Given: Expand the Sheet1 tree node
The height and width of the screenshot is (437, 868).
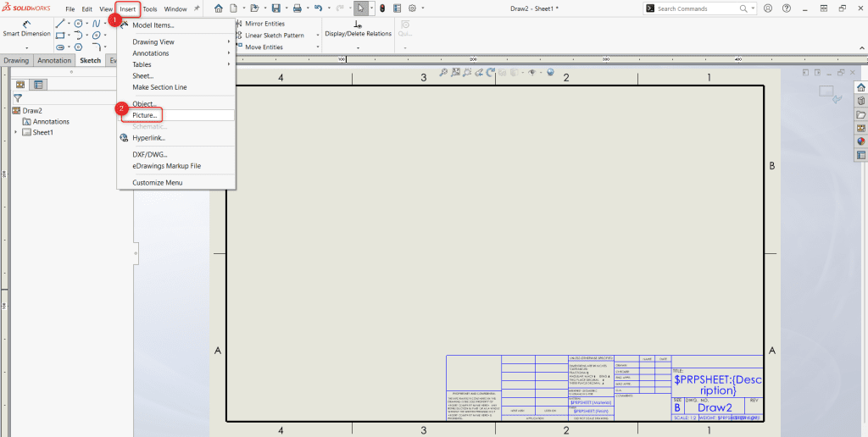Looking at the screenshot, I should [x=15, y=132].
